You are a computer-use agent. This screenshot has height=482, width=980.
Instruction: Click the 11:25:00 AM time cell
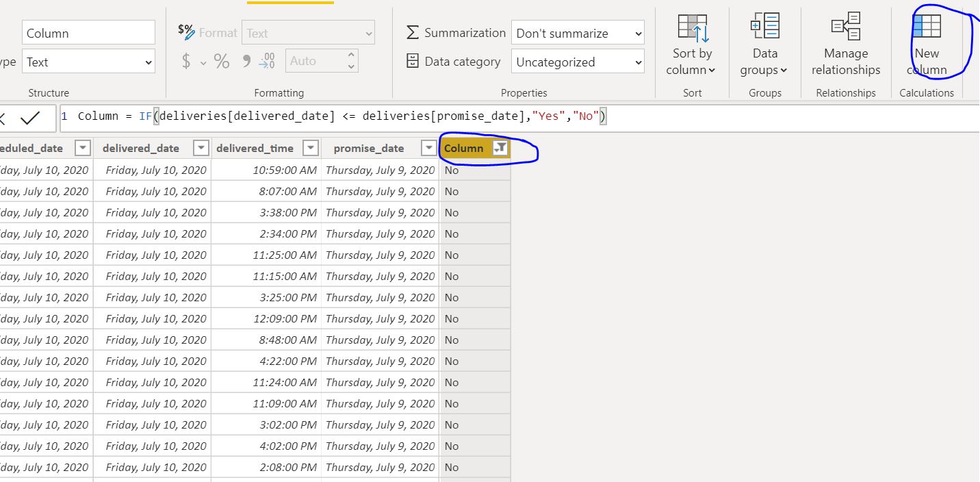tap(266, 255)
